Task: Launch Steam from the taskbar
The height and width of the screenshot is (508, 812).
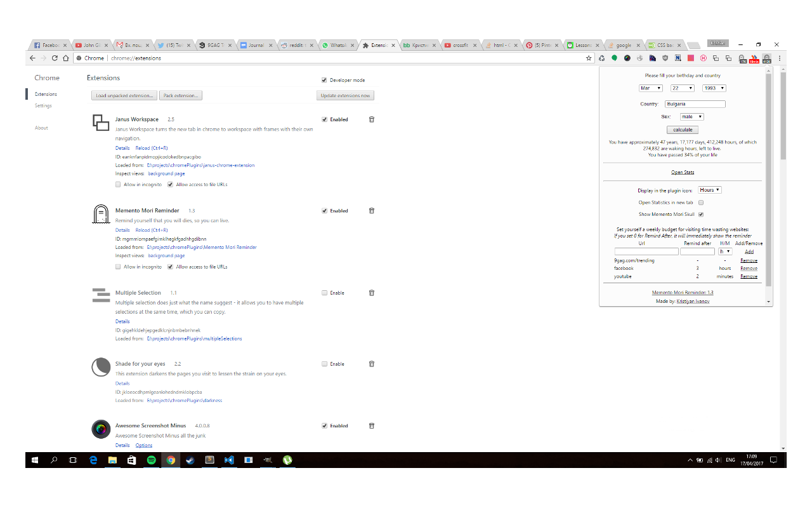Action: (x=190, y=460)
